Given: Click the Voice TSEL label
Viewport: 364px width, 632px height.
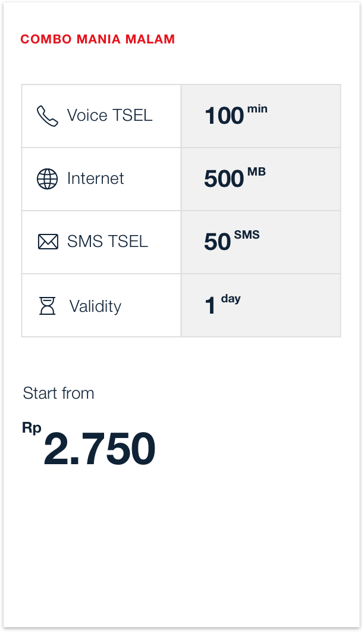Looking at the screenshot, I should 109,115.
